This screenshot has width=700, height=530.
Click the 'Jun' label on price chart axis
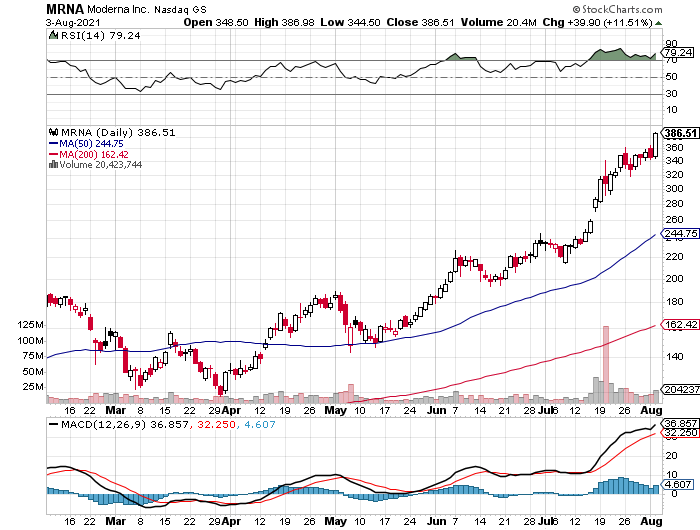click(436, 410)
